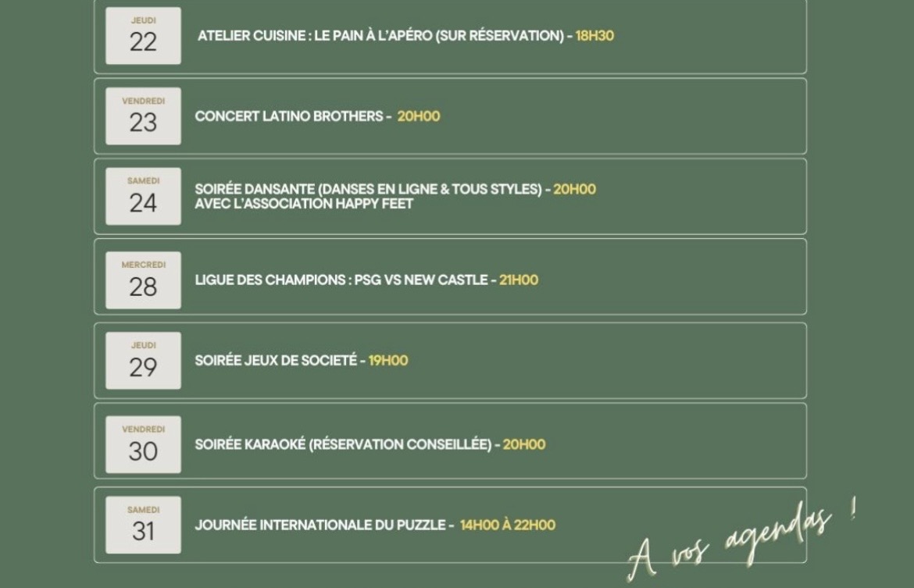Select the 19H00 time for Jeux de Société
This screenshot has width=914, height=588.
[x=388, y=361]
